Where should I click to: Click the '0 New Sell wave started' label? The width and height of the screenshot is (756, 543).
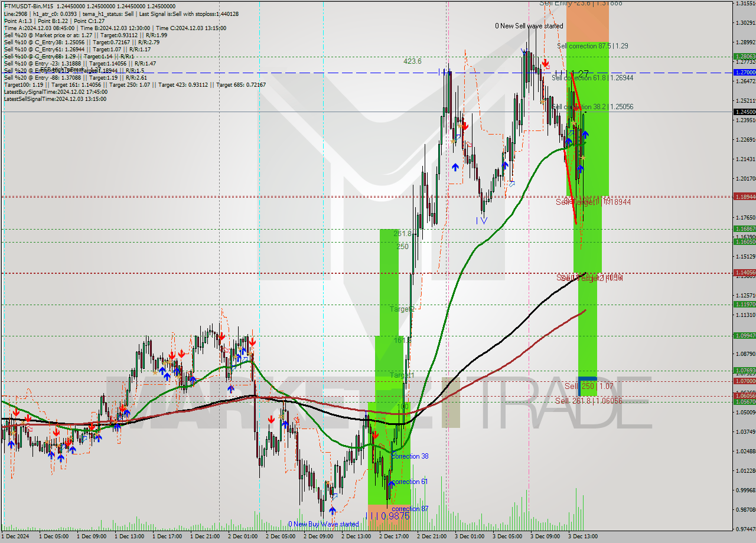(x=529, y=26)
